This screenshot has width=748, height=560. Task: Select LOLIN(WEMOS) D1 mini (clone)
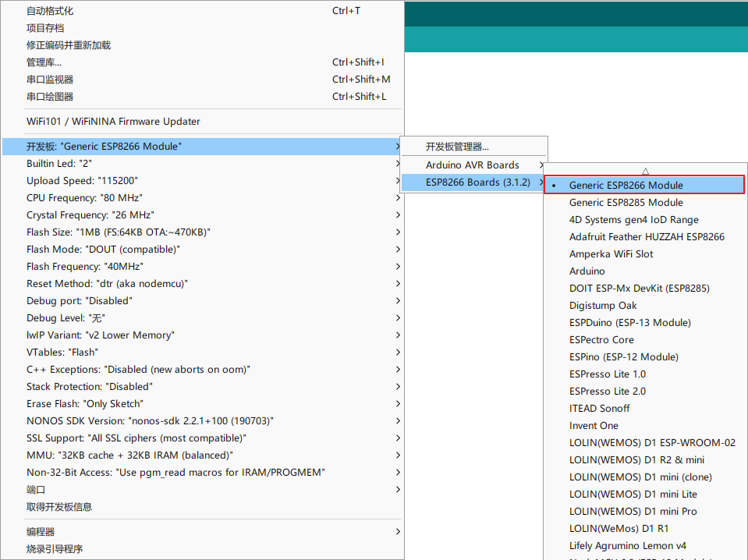click(x=644, y=477)
